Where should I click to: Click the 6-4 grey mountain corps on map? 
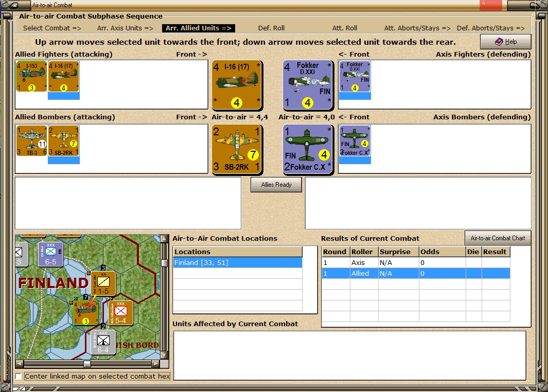(103, 342)
